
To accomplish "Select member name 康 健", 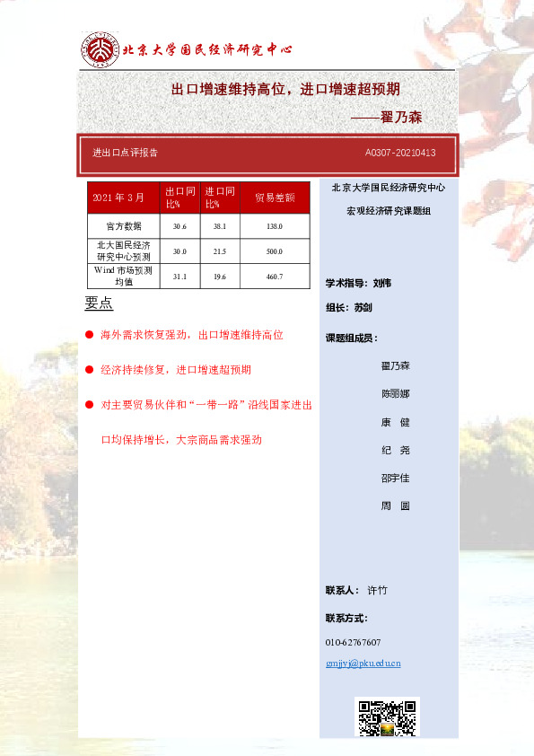I will tap(396, 422).
